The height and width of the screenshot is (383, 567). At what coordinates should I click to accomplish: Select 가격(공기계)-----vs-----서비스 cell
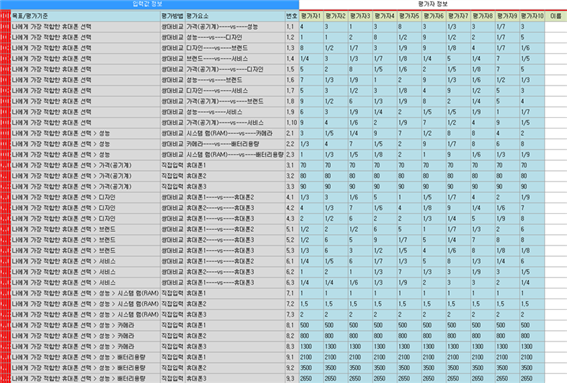[235, 123]
